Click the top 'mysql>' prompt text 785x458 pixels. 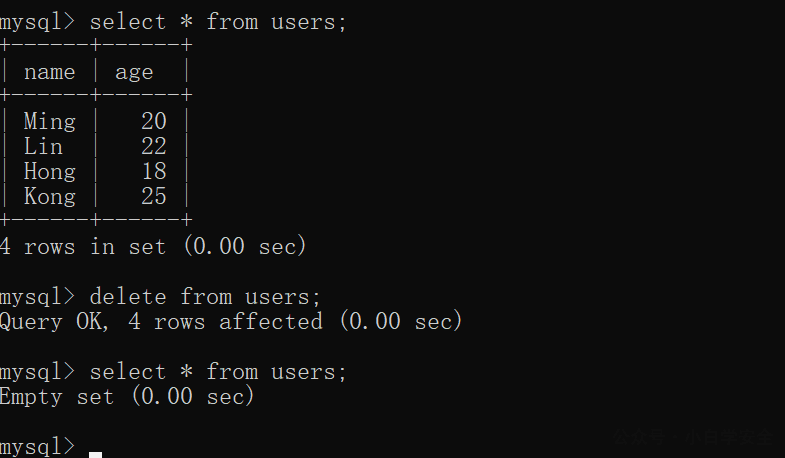(x=37, y=22)
